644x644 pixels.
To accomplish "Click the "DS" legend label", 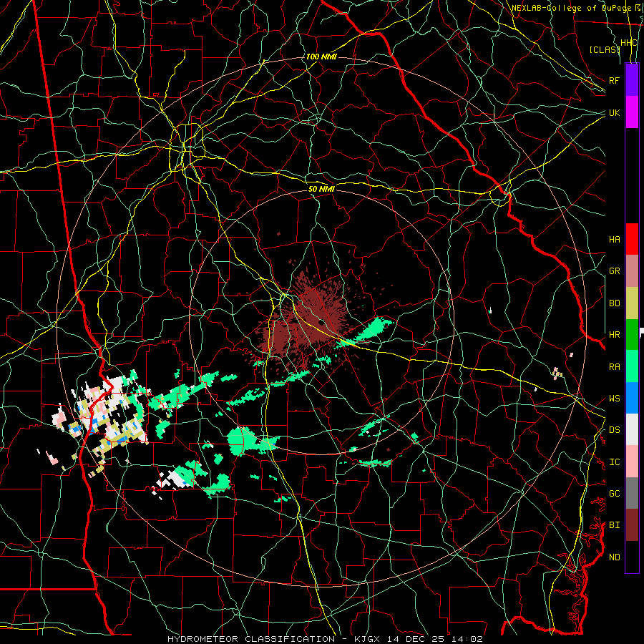I will (x=614, y=430).
